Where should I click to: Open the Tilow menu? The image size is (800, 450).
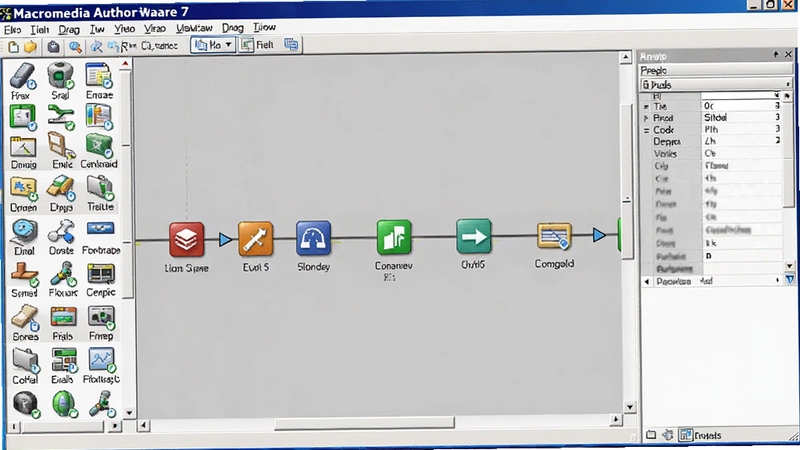[264, 27]
